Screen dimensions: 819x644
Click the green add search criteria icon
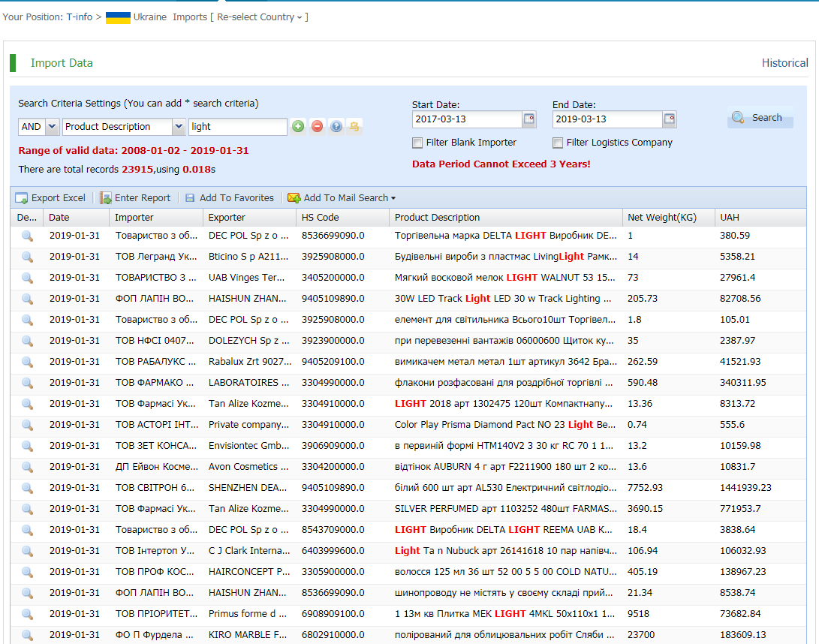pyautogui.click(x=298, y=127)
